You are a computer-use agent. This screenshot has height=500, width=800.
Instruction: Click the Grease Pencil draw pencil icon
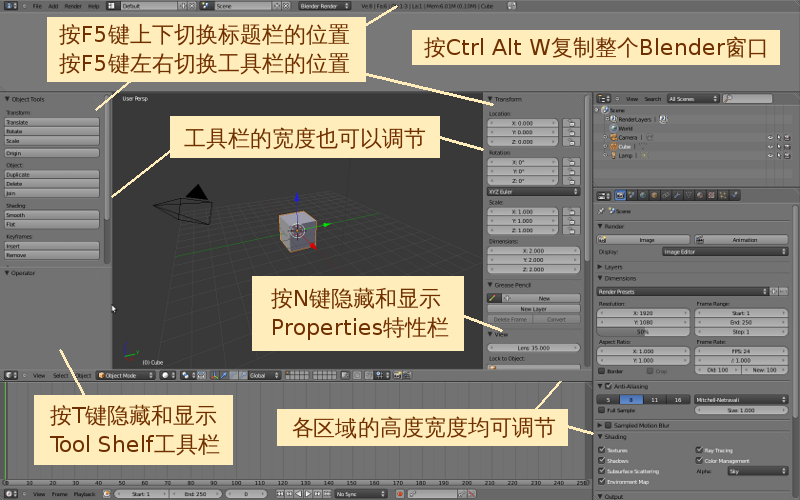click(493, 298)
